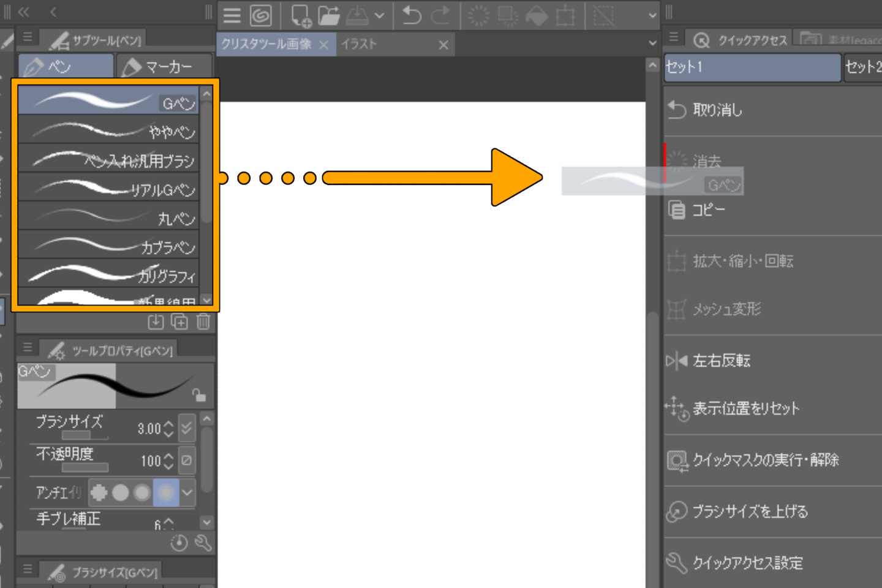Click the Open file folder icon
The width and height of the screenshot is (882, 588).
[x=329, y=15]
